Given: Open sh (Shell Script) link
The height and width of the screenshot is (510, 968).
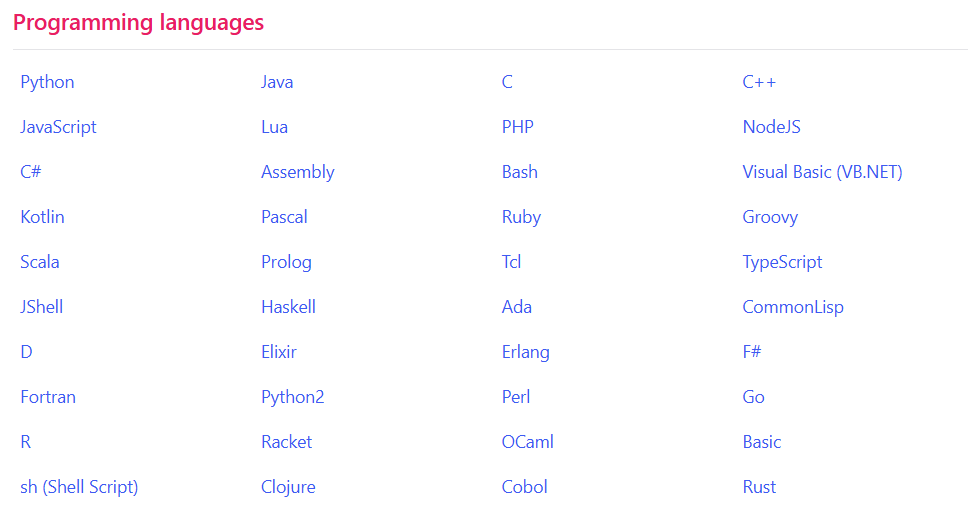Looking at the screenshot, I should pos(79,487).
